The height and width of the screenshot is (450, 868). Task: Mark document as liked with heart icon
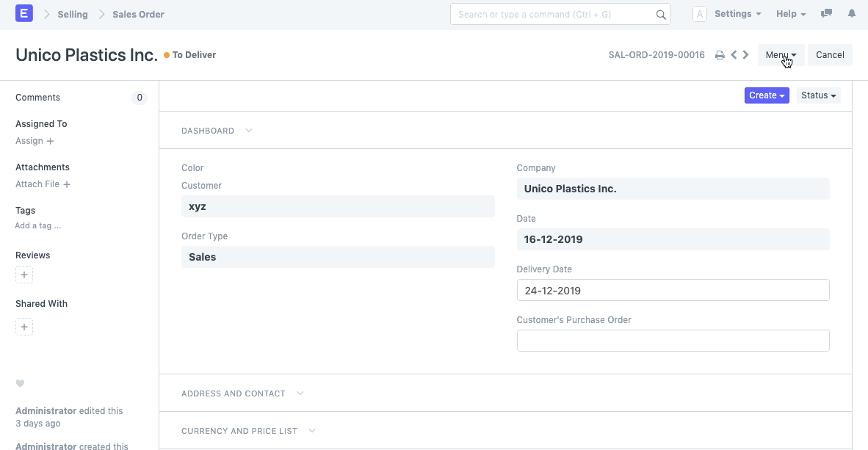(20, 383)
